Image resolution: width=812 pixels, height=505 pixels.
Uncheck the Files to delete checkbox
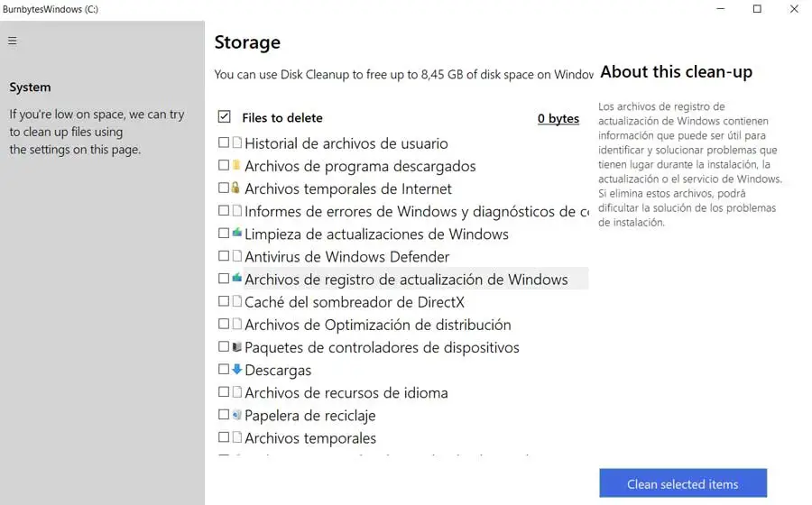[x=224, y=117]
